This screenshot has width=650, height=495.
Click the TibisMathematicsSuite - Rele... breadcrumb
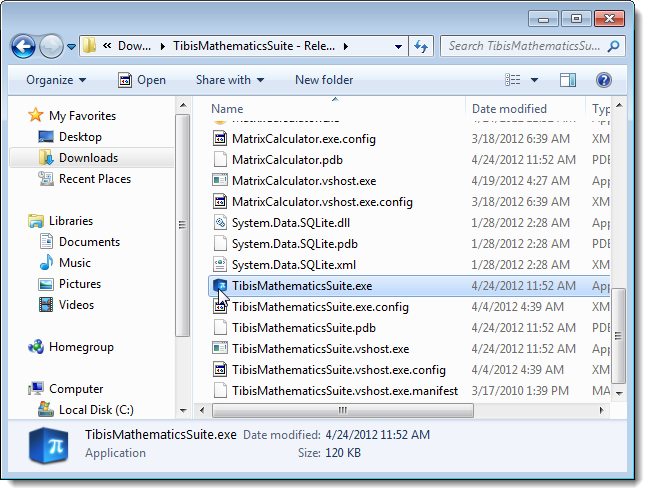254,46
